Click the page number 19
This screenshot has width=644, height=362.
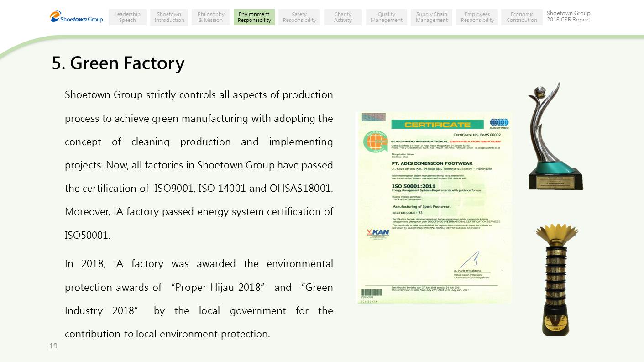tap(53, 346)
